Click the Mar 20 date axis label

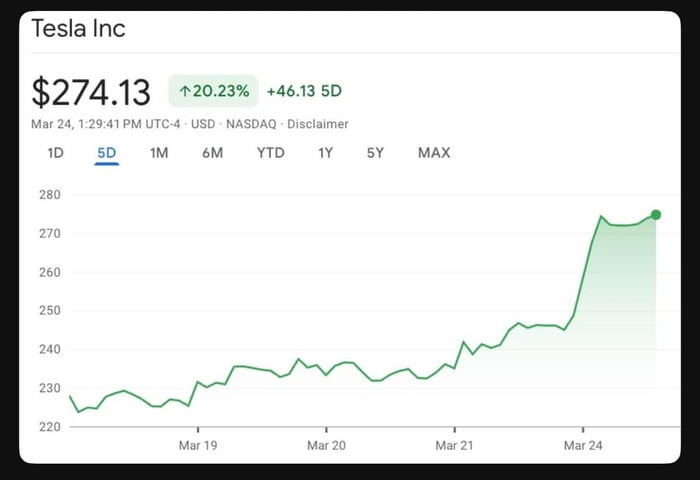point(326,444)
